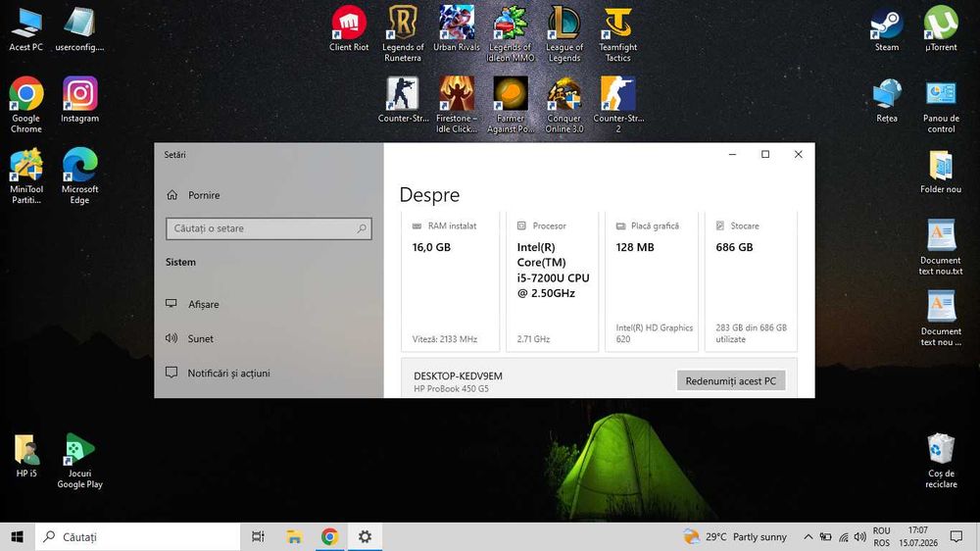980x551 pixels.
Task: Click the HP ProBook 450 G5 text
Action: pyautogui.click(x=451, y=389)
